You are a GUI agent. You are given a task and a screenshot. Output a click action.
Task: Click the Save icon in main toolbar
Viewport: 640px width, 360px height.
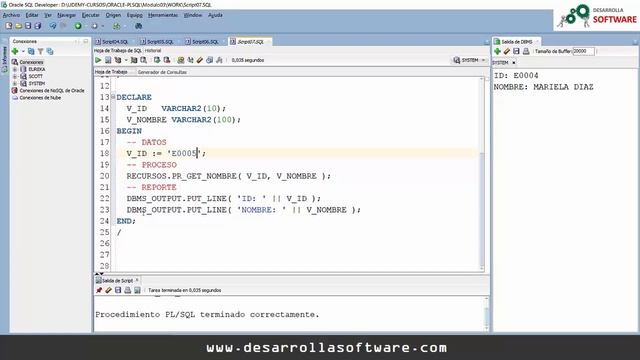tap(28, 26)
